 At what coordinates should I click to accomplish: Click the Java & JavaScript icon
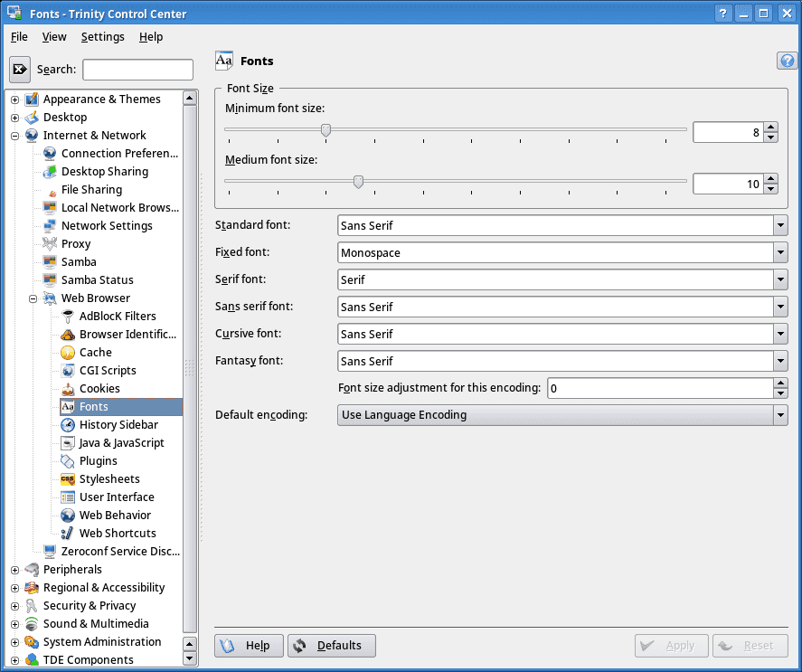pyautogui.click(x=68, y=442)
